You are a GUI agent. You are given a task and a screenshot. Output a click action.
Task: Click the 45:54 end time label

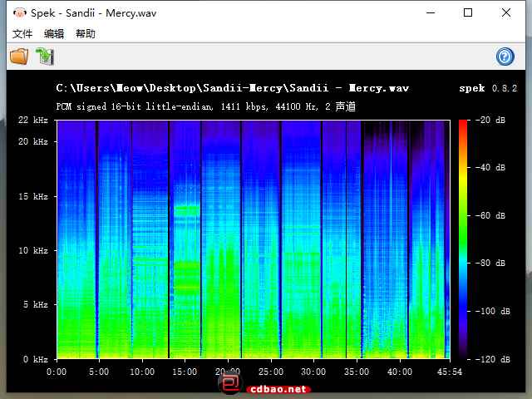(450, 372)
